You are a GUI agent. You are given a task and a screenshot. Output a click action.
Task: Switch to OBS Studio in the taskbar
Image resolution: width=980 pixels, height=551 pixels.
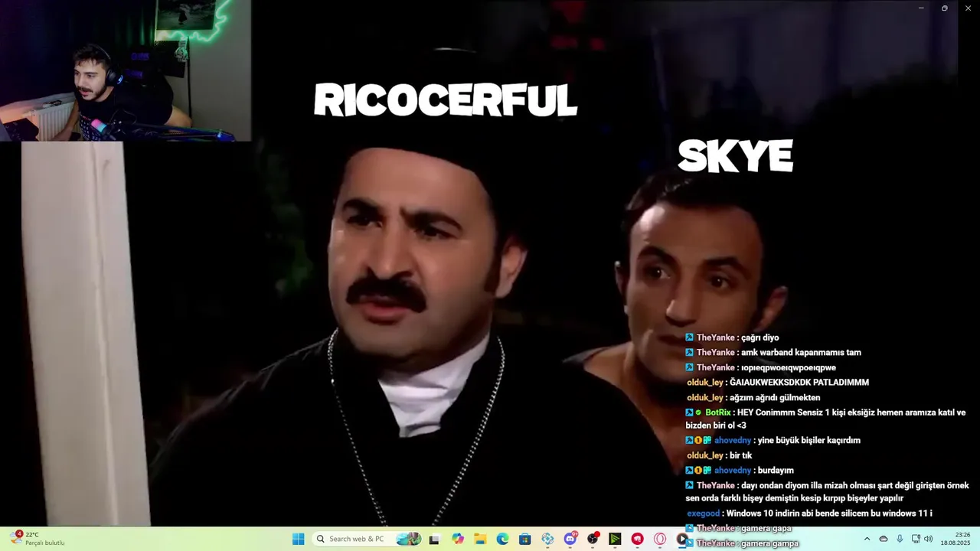coord(593,539)
